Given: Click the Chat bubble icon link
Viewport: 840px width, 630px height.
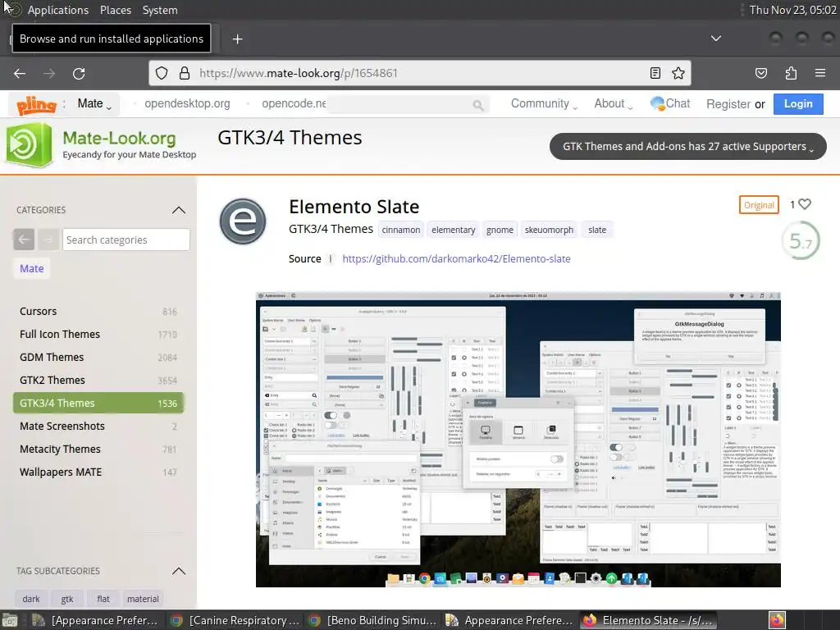Looking at the screenshot, I should click(x=669, y=103).
